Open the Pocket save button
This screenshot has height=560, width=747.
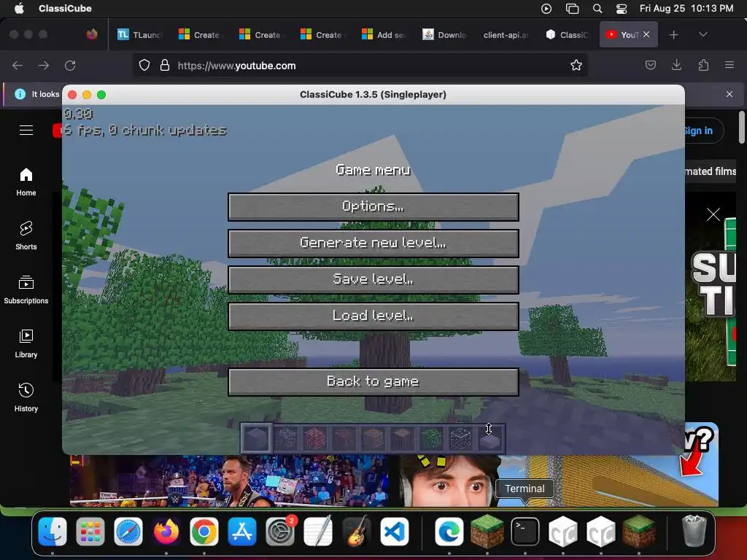pyautogui.click(x=650, y=65)
